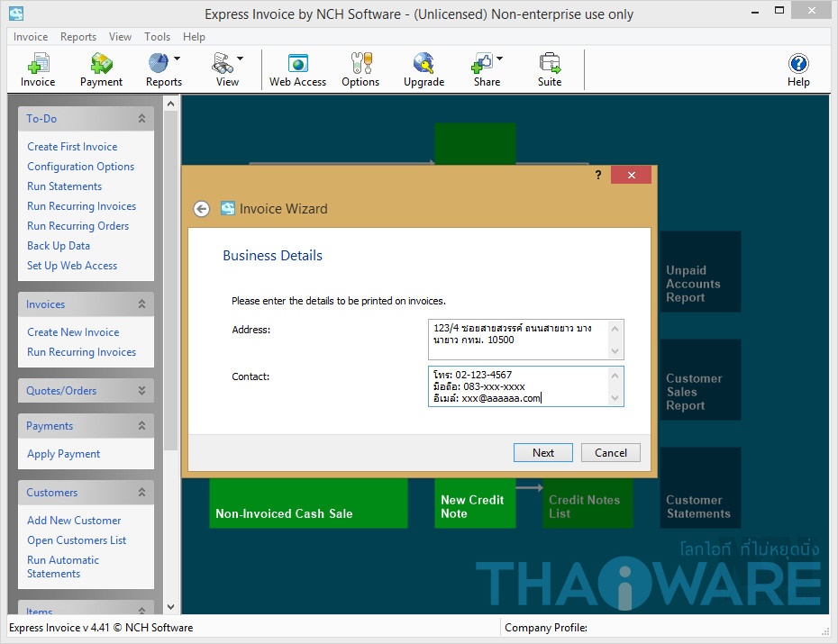
Task: Open Configuration Options link
Action: (81, 167)
